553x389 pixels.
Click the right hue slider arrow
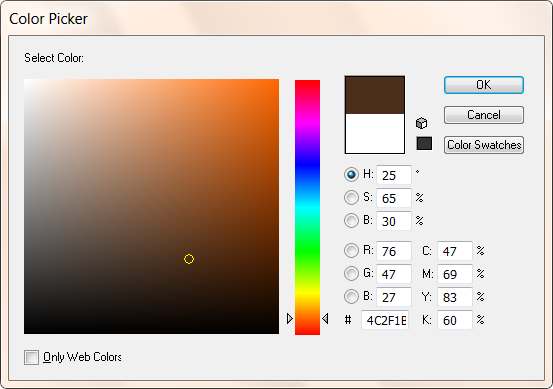pos(325,318)
